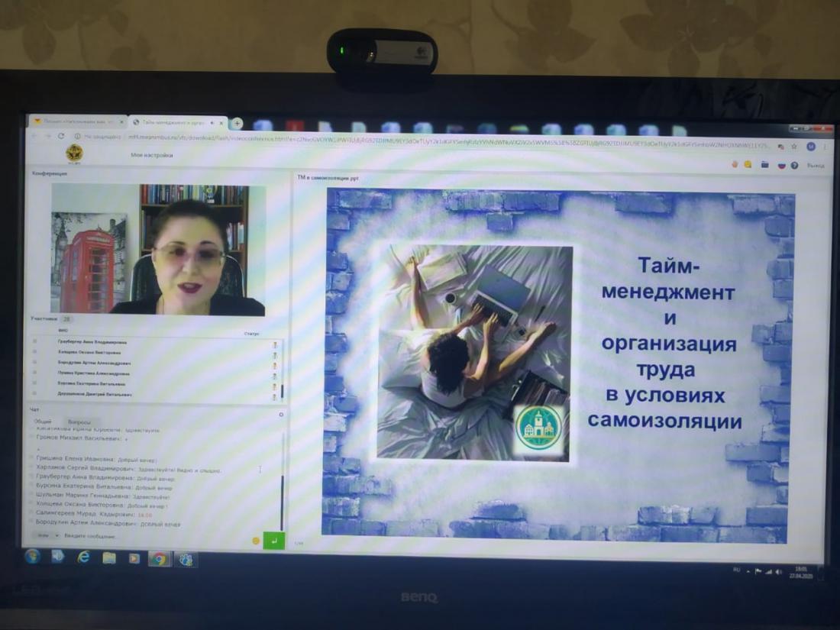Open the chat recipient dropdown
The height and width of the screenshot is (630, 840).
[x=46, y=536]
